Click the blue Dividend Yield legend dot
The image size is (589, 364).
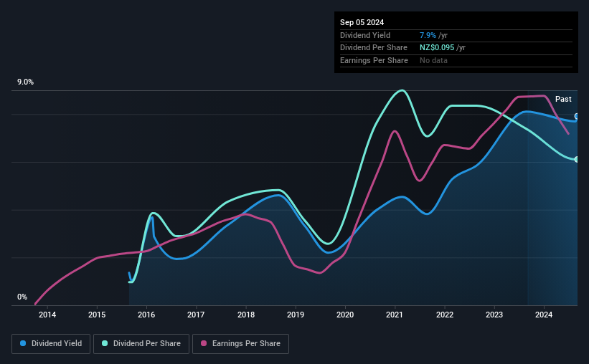tap(23, 343)
